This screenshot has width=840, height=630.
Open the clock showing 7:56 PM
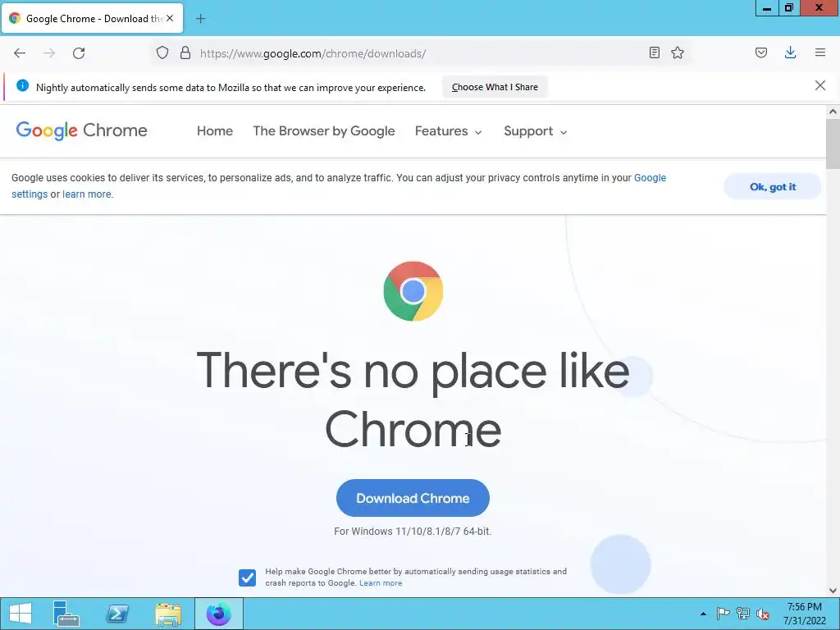804,614
